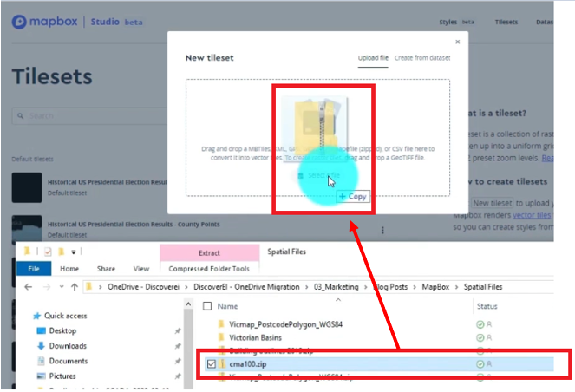Open the Downloads quick access folder
The image size is (575, 392).
pyautogui.click(x=67, y=346)
